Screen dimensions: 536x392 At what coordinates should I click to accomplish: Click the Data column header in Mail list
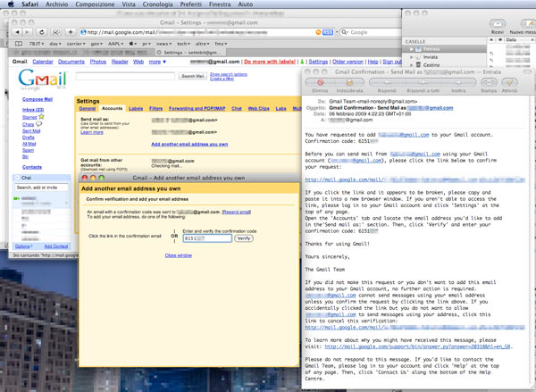tap(520, 40)
